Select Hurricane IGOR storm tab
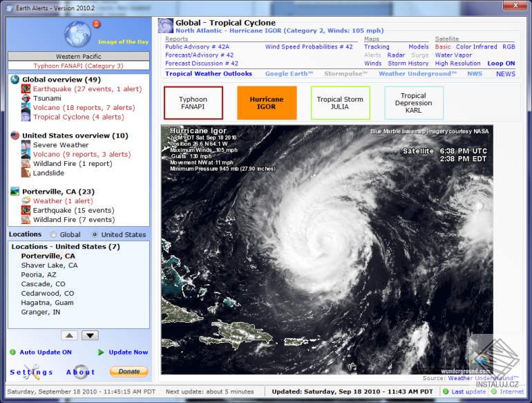This screenshot has height=403, width=532. (267, 103)
